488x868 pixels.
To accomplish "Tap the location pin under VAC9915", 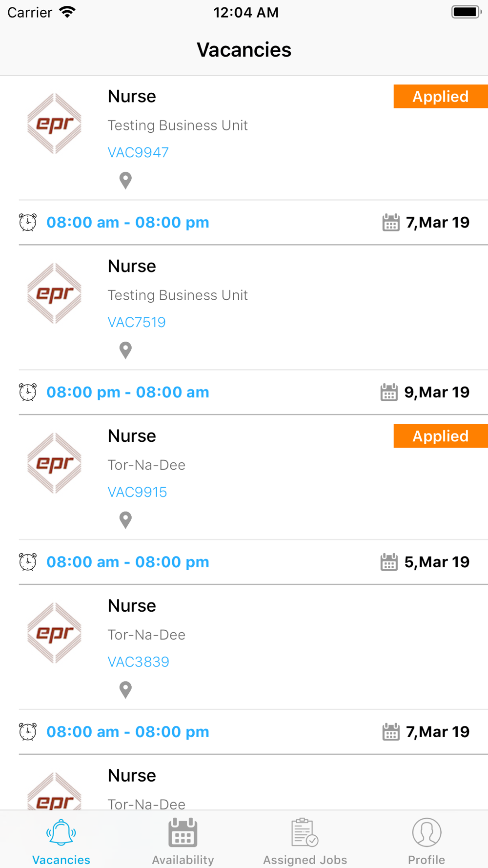I will pyautogui.click(x=125, y=520).
